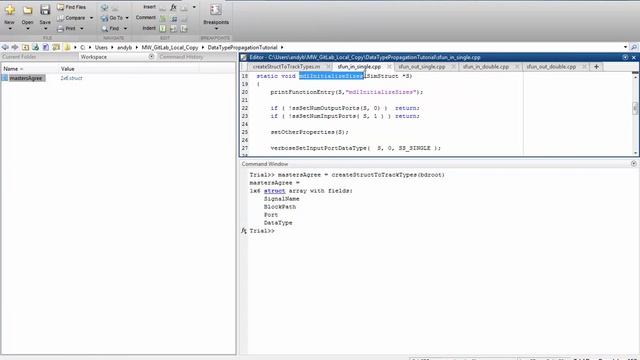Viewport: 640px width, 360px height.
Task: Click the Insert fx function icon
Action: coord(173,7)
